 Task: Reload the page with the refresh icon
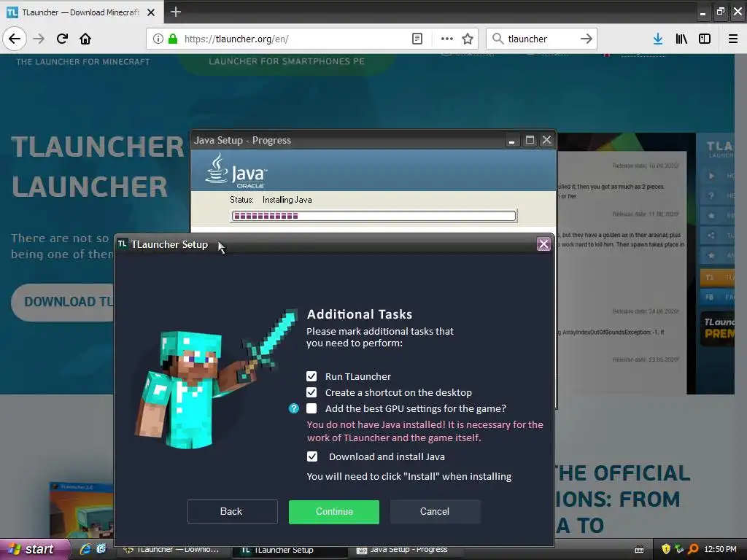(x=62, y=39)
